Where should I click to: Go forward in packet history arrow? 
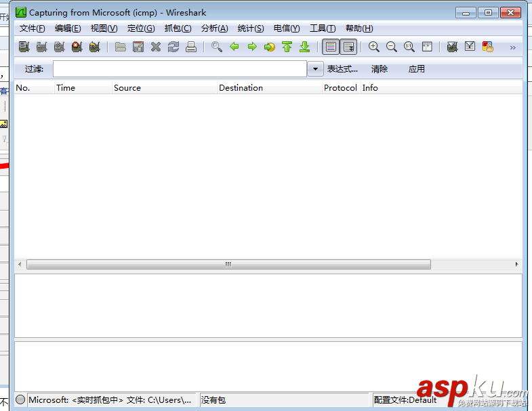point(252,47)
